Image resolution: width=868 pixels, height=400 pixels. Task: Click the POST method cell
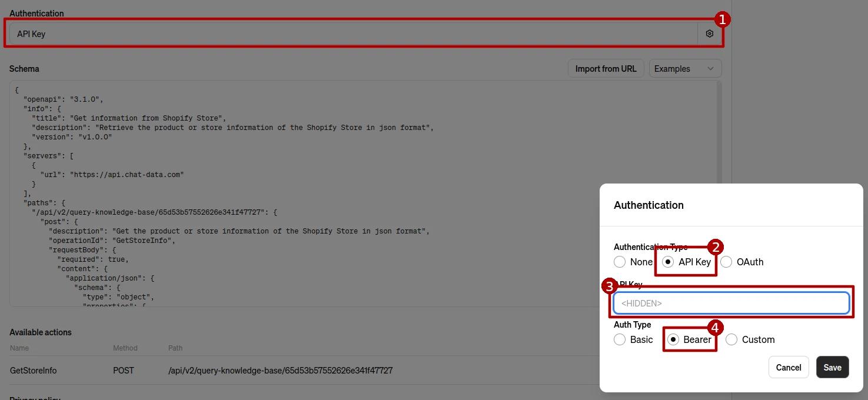click(124, 371)
